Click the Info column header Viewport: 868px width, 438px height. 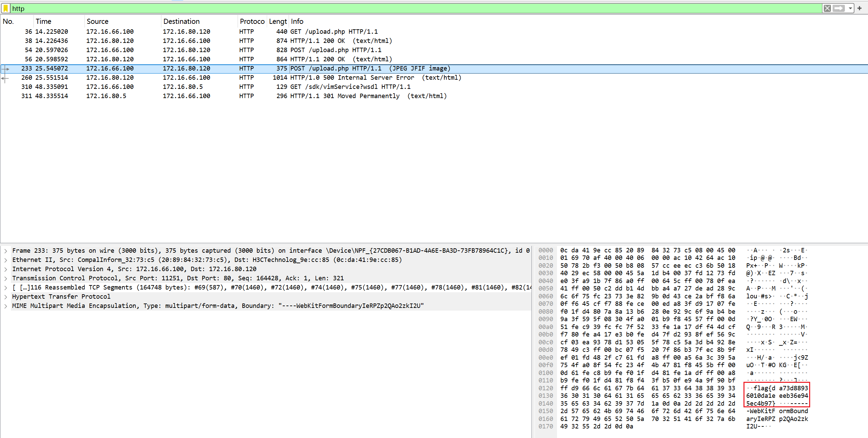(297, 21)
